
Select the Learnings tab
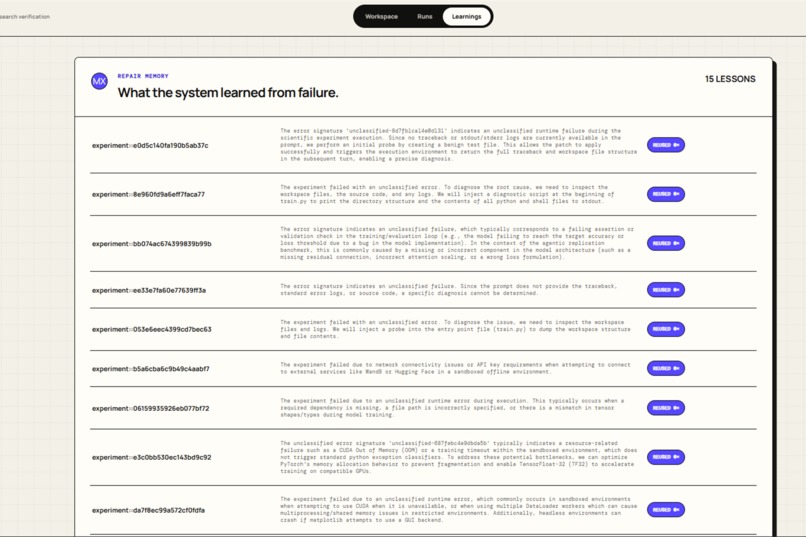tap(466, 16)
